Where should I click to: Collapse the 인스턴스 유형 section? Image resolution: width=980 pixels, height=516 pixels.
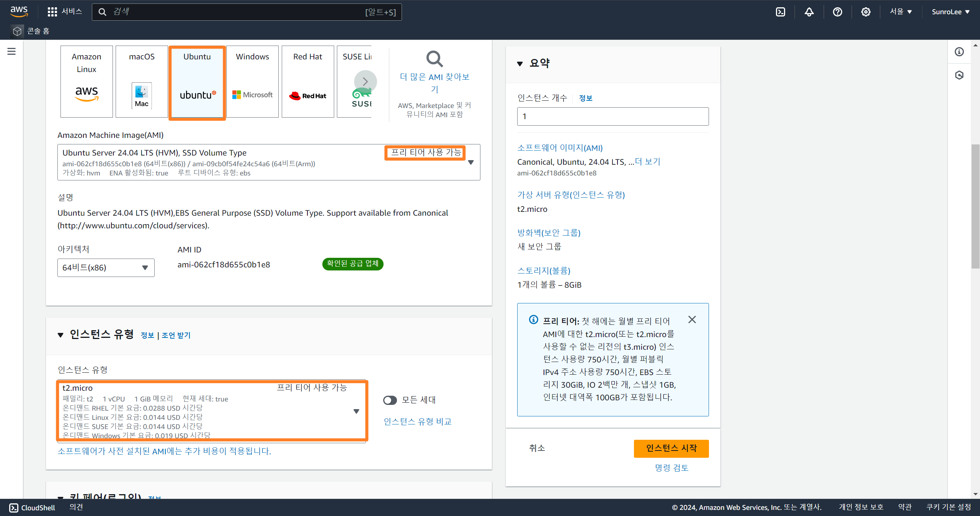click(60, 335)
